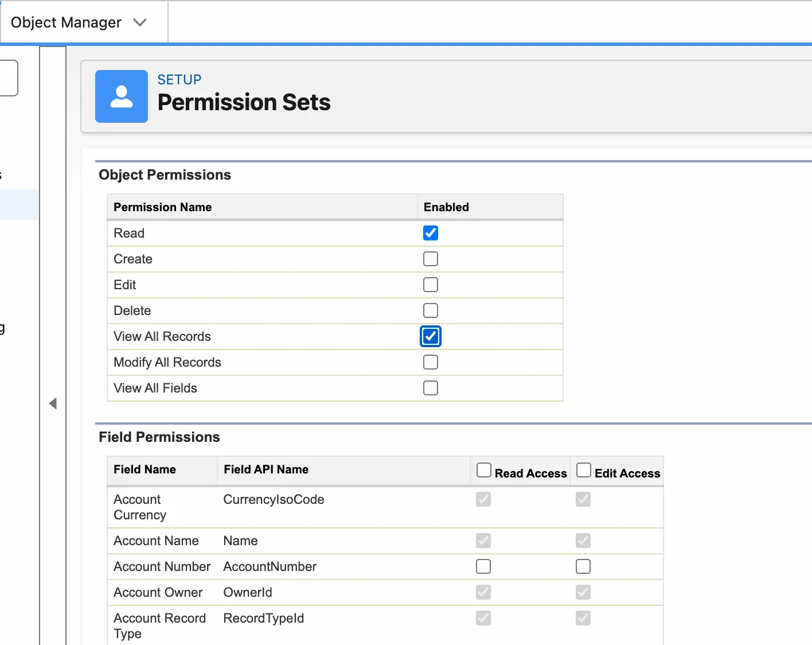Enable the Edit permission checkbox
Viewport: 812px width, 645px height.
click(431, 285)
